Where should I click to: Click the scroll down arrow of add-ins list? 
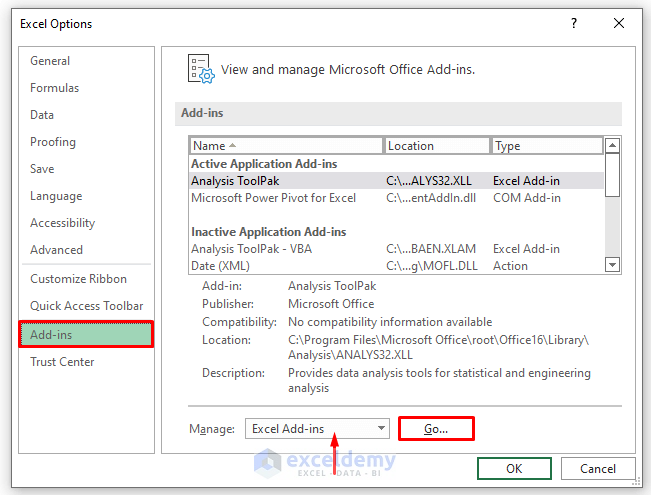(612, 265)
